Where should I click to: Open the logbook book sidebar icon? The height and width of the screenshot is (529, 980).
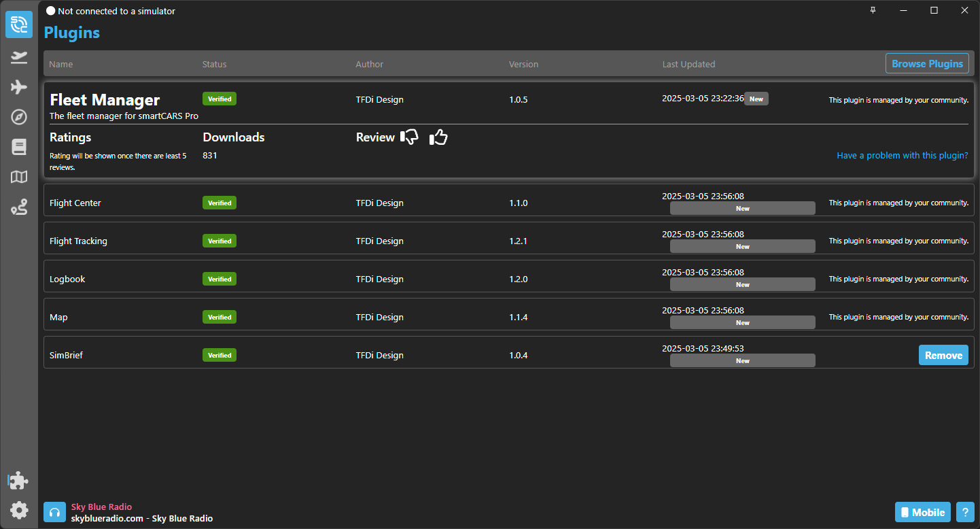(x=19, y=147)
